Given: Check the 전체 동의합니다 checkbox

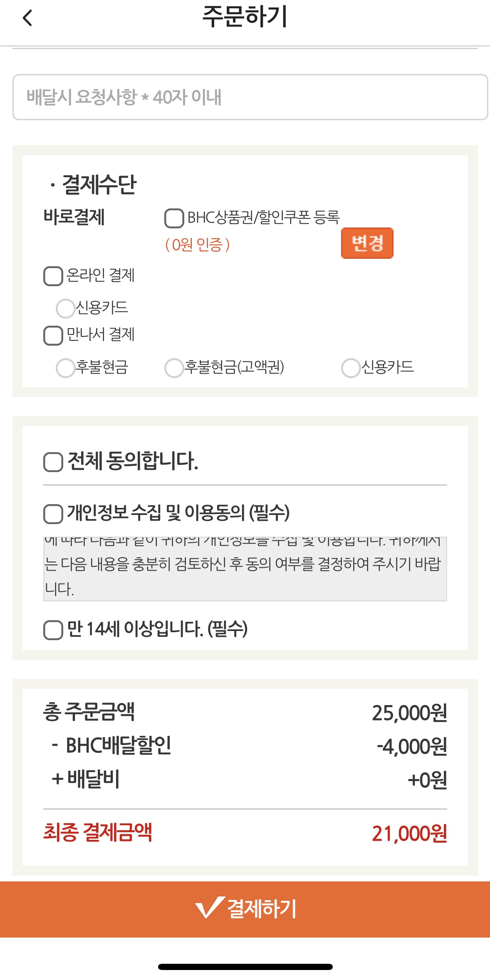Looking at the screenshot, I should click(53, 462).
